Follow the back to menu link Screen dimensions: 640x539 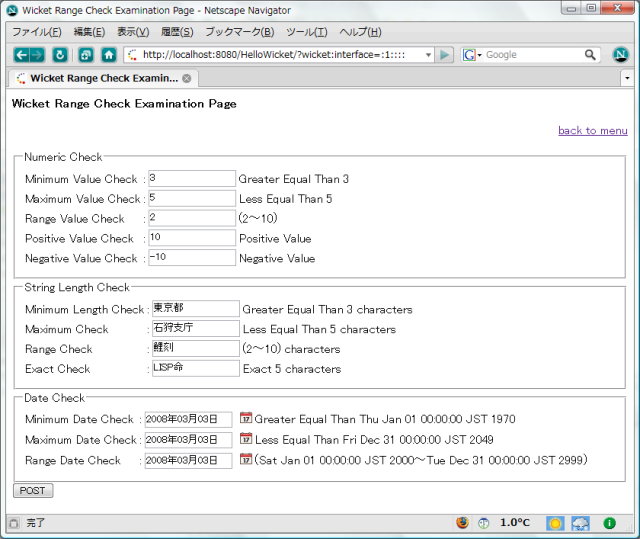pyautogui.click(x=592, y=131)
